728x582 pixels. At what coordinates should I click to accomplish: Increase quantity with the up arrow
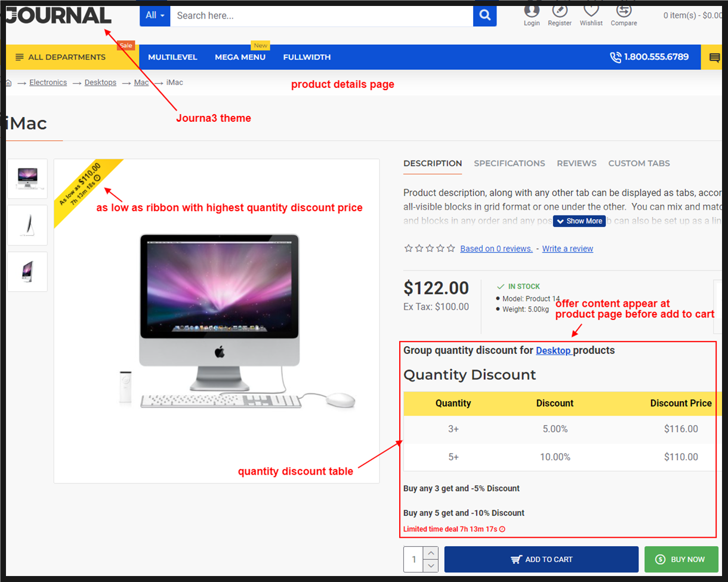pos(431,553)
